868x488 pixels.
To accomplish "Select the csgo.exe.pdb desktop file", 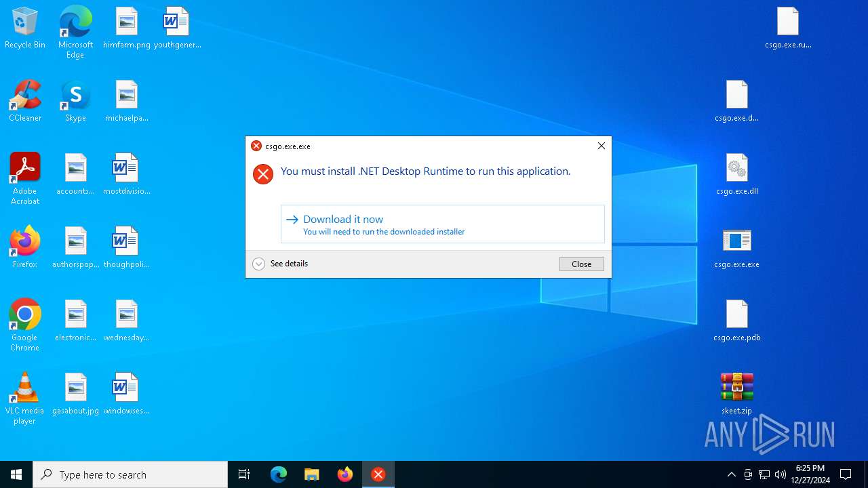I will tap(737, 321).
